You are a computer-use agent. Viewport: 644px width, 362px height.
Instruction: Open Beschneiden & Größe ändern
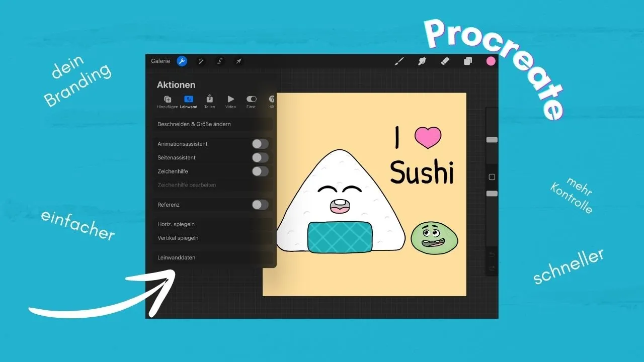click(213, 124)
